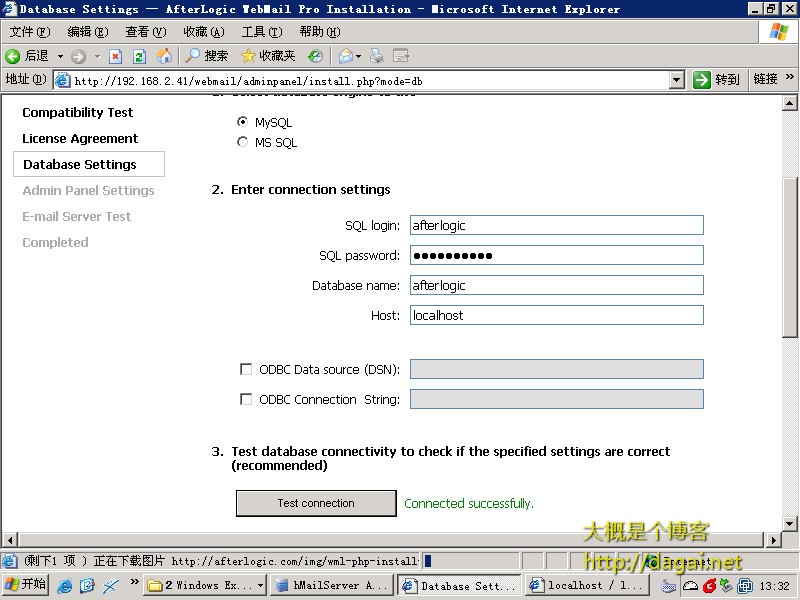
Task: Select the MySQL radio button
Action: tap(242, 122)
